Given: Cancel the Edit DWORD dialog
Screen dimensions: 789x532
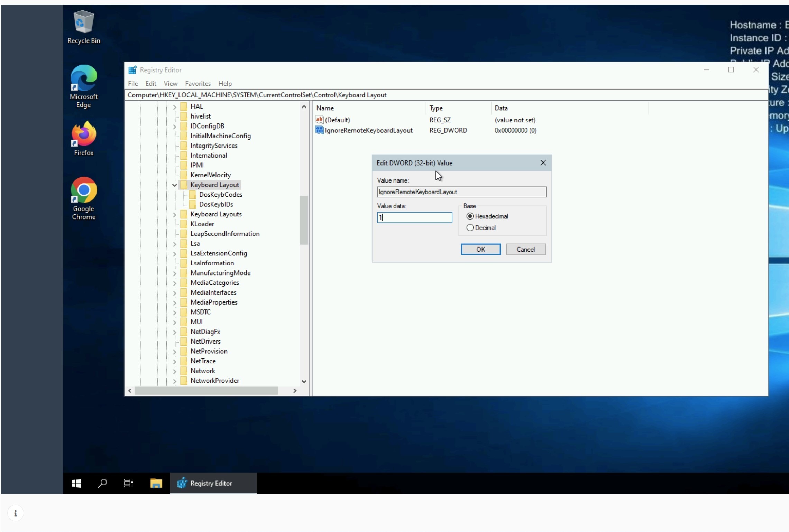Looking at the screenshot, I should 525,249.
